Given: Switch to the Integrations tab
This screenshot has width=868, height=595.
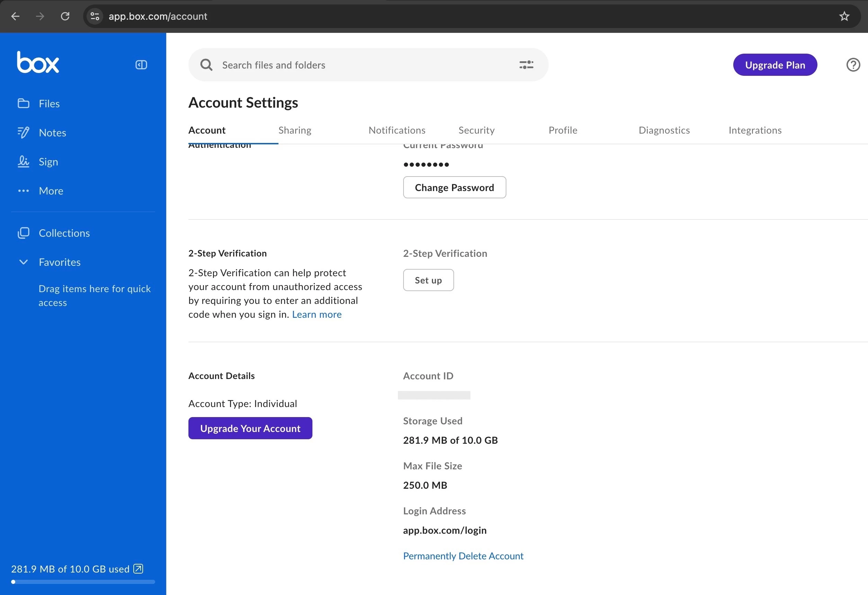Looking at the screenshot, I should [755, 130].
